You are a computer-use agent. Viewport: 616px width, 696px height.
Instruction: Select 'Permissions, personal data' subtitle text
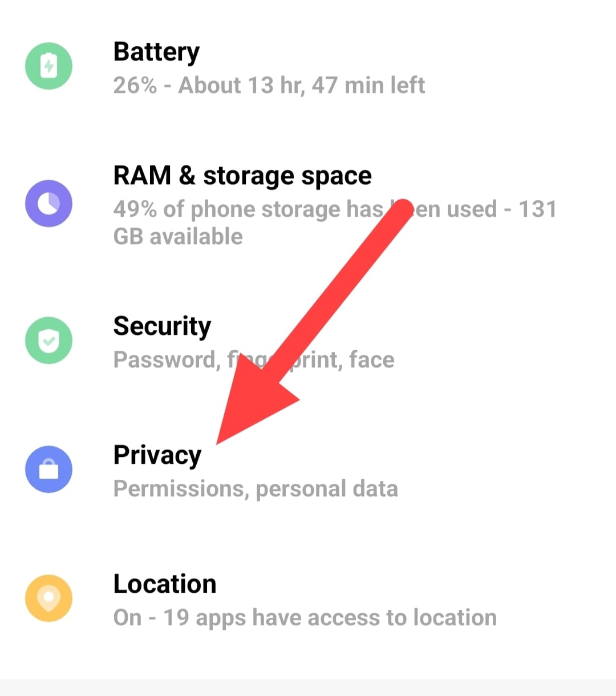tap(256, 488)
